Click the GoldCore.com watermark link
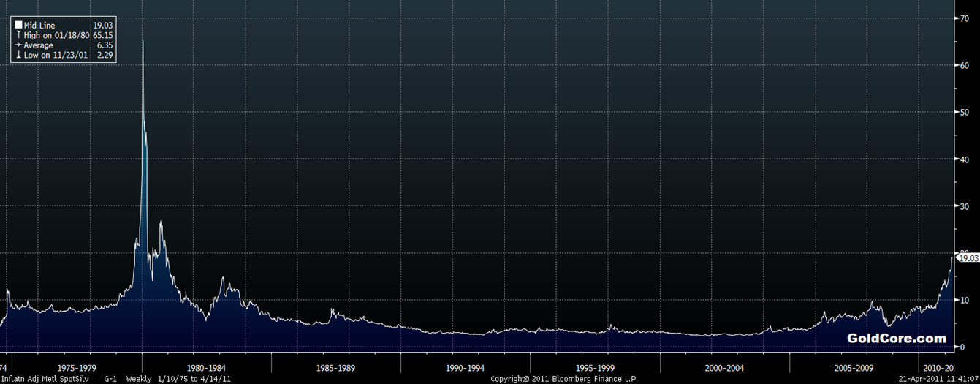 pos(897,339)
